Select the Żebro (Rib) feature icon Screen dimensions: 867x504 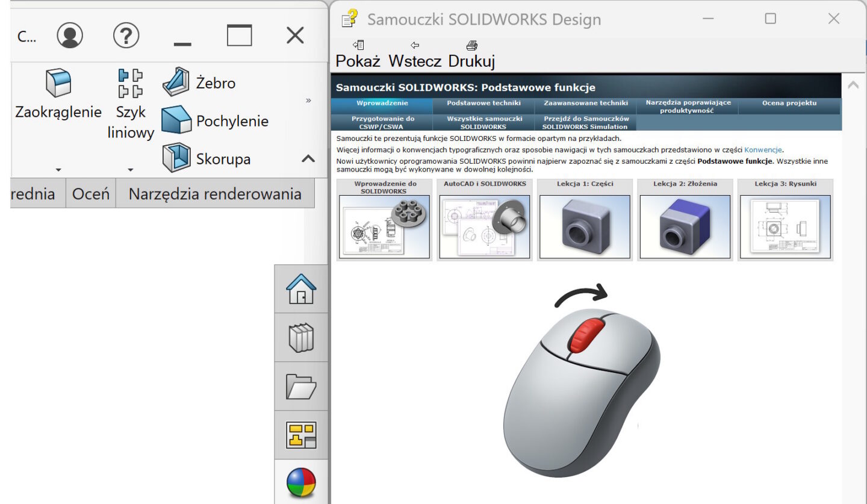click(x=175, y=81)
